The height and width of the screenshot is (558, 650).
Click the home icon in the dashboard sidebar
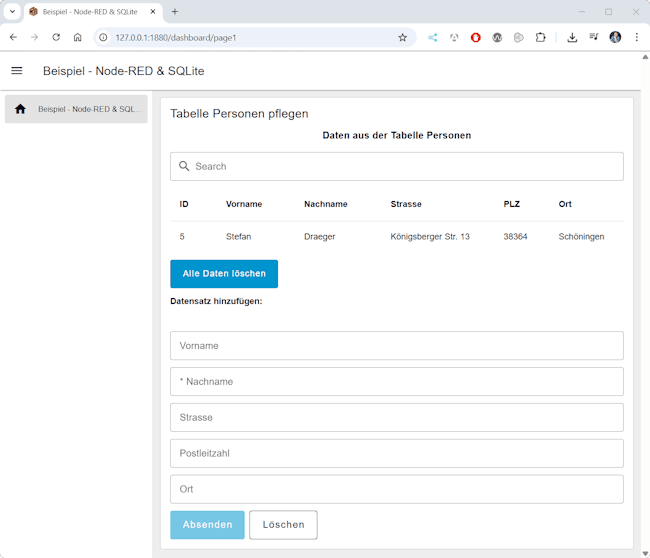click(x=20, y=109)
